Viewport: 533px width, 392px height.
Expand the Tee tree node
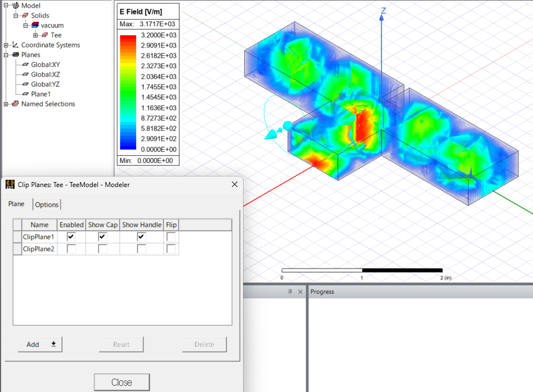[x=36, y=35]
